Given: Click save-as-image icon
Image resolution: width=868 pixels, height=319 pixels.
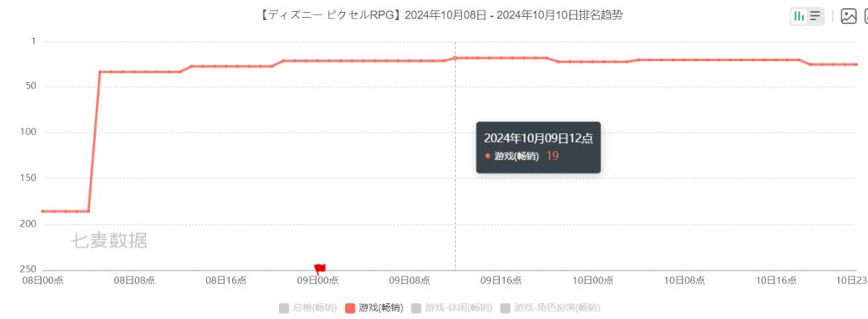Looking at the screenshot, I should coord(849,16).
